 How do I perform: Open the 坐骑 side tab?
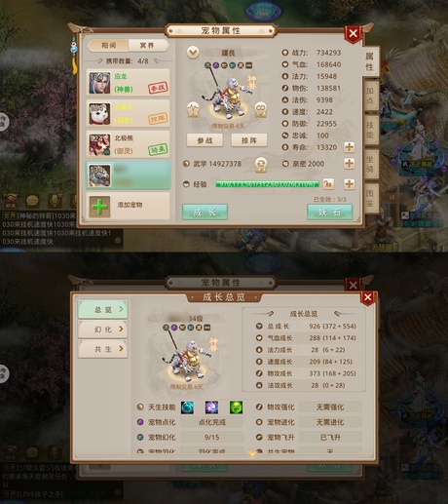pos(370,164)
